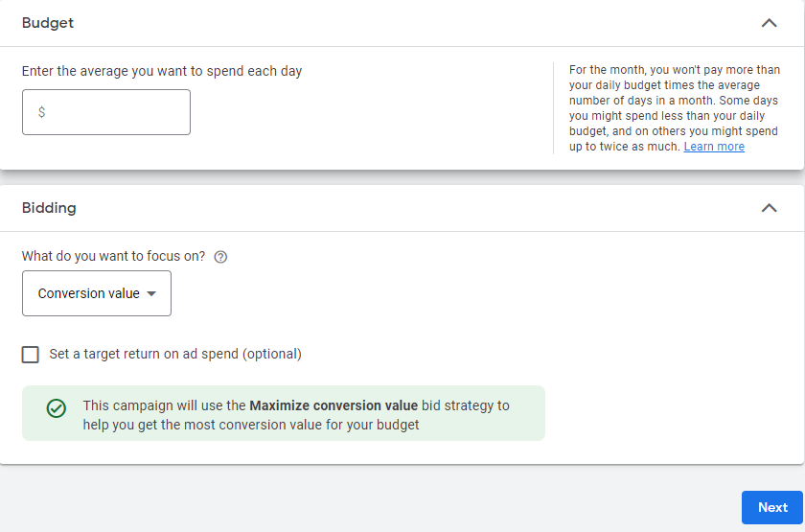Image resolution: width=805 pixels, height=532 pixels.
Task: Click the arrow next to Conversion value
Action: [x=151, y=293]
